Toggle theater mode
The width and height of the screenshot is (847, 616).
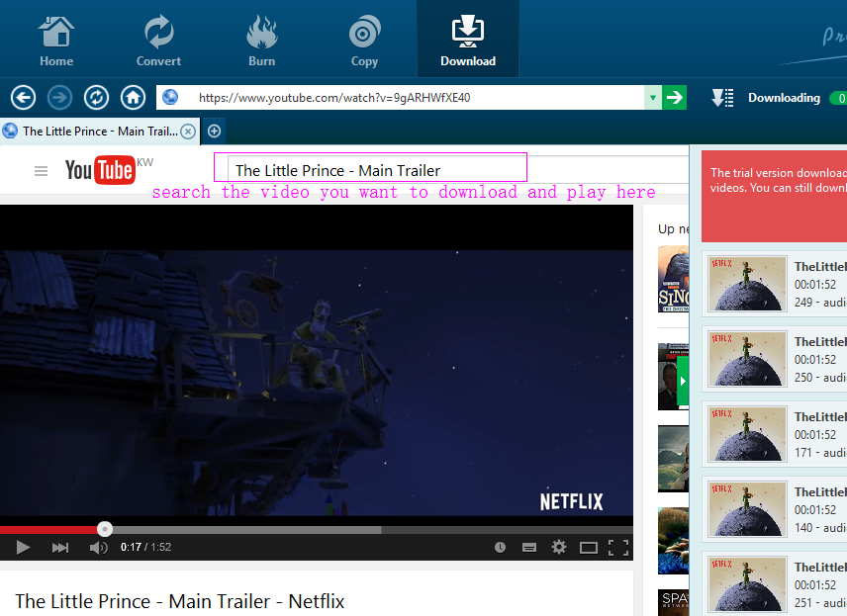[589, 548]
